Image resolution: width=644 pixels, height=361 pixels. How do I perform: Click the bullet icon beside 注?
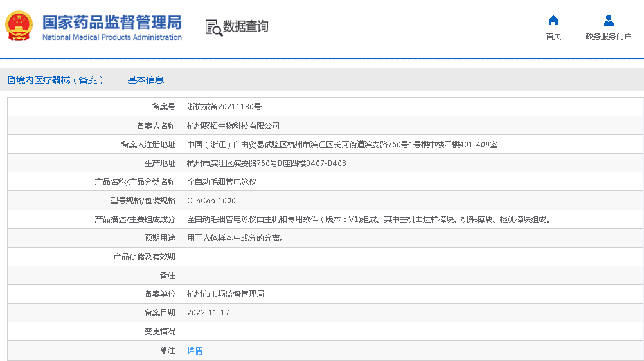pyautogui.click(x=163, y=351)
